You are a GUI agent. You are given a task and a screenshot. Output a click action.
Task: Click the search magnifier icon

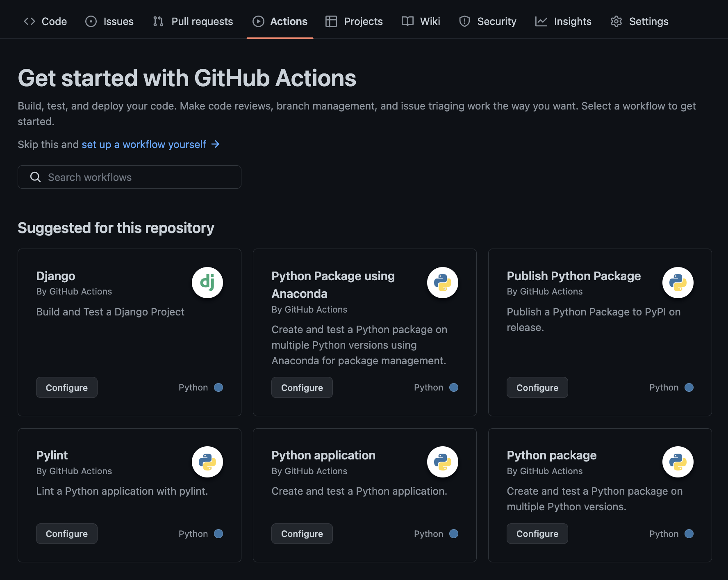[36, 177]
